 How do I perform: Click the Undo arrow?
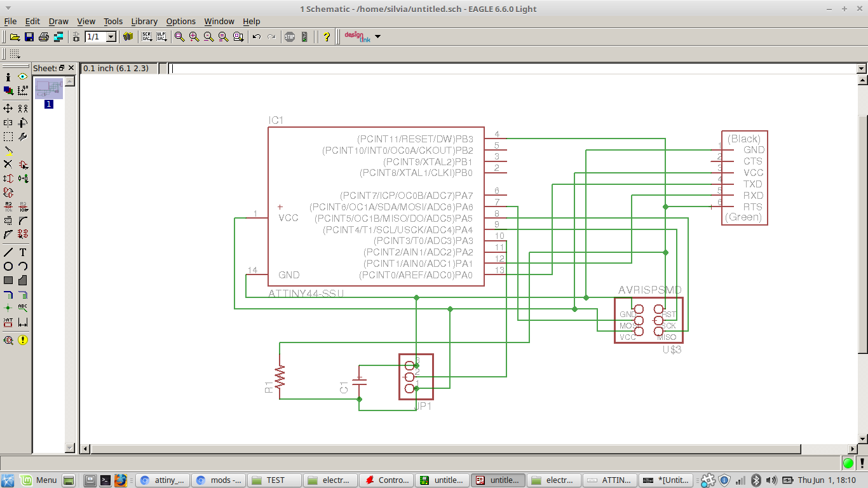click(257, 37)
